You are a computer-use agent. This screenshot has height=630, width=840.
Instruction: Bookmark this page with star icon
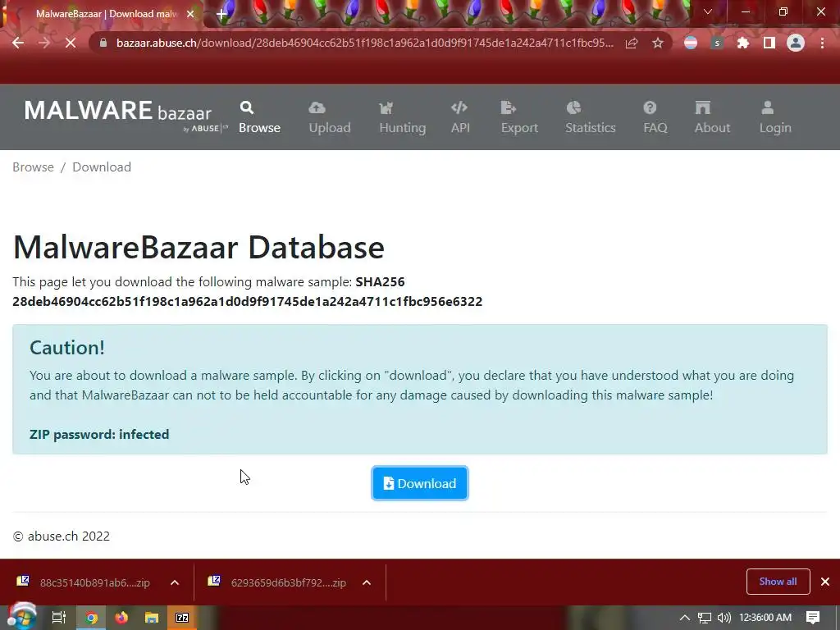pyautogui.click(x=658, y=43)
